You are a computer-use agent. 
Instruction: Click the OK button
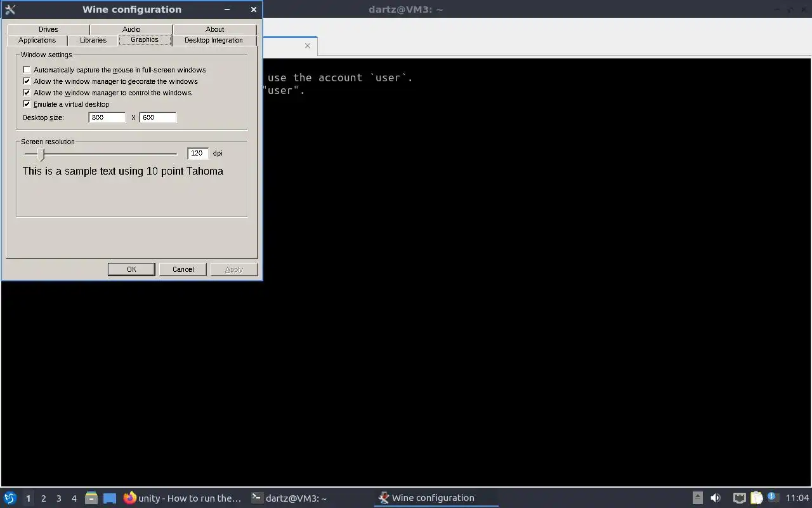click(x=131, y=269)
